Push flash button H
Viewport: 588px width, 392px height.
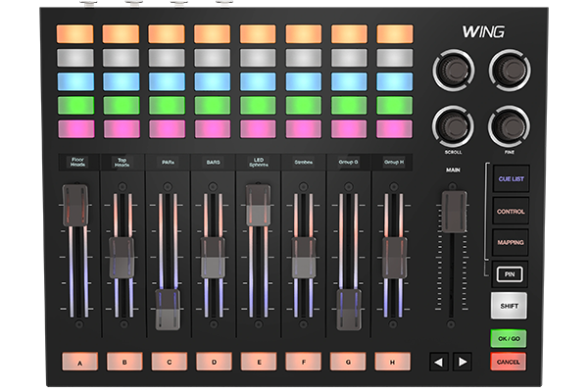click(x=393, y=362)
